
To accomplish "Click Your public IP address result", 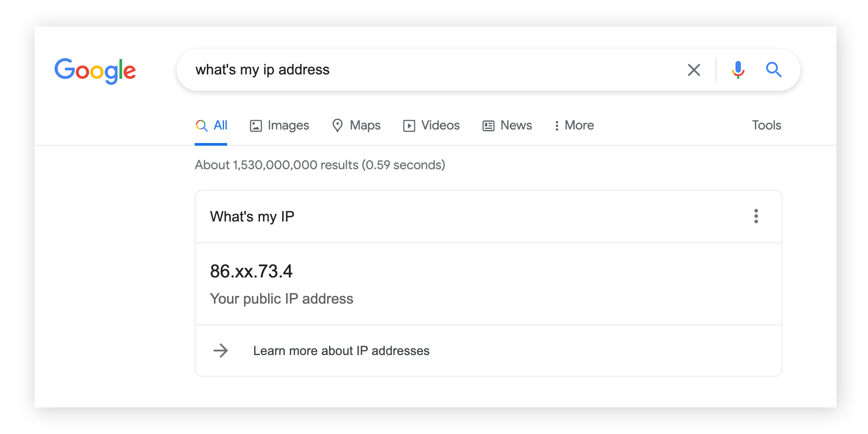I will click(x=281, y=299).
